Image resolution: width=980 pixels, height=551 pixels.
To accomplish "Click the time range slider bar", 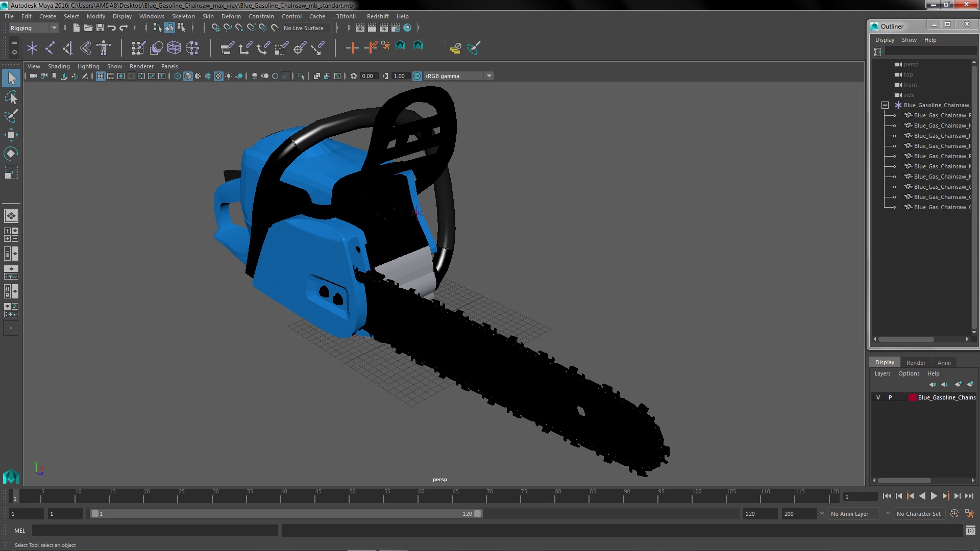I will point(286,514).
